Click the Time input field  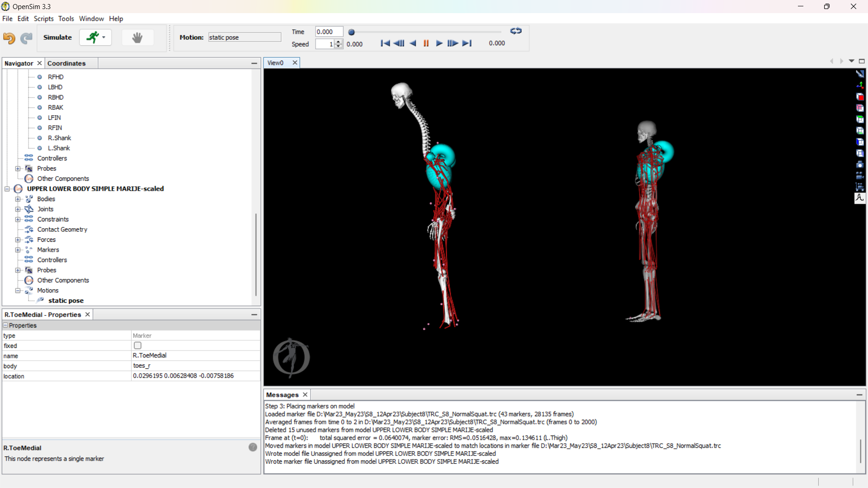click(329, 32)
